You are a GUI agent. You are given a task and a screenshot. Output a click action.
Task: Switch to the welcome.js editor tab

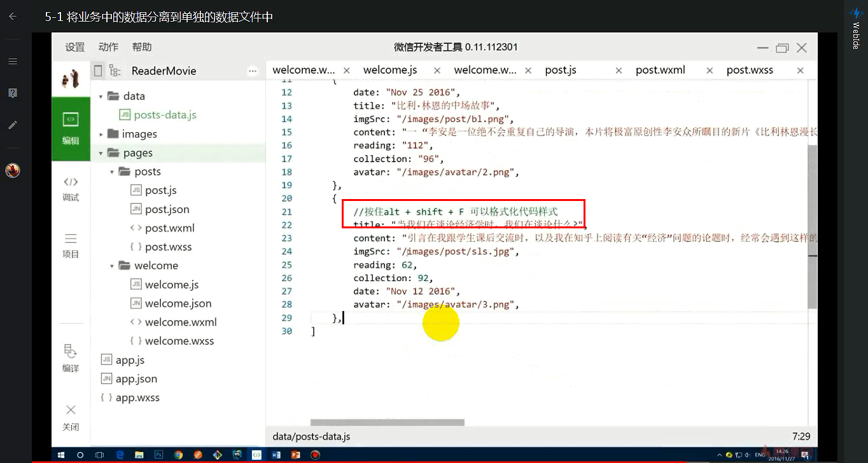coord(390,70)
